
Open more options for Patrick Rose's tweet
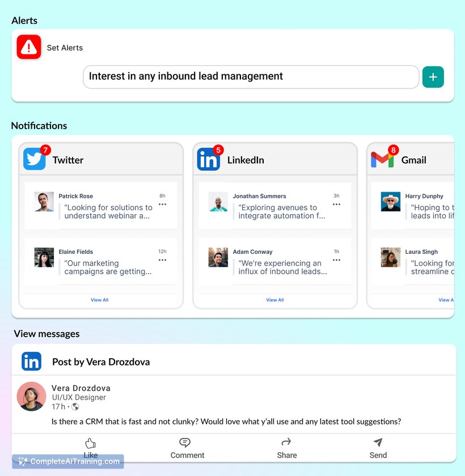click(x=163, y=205)
